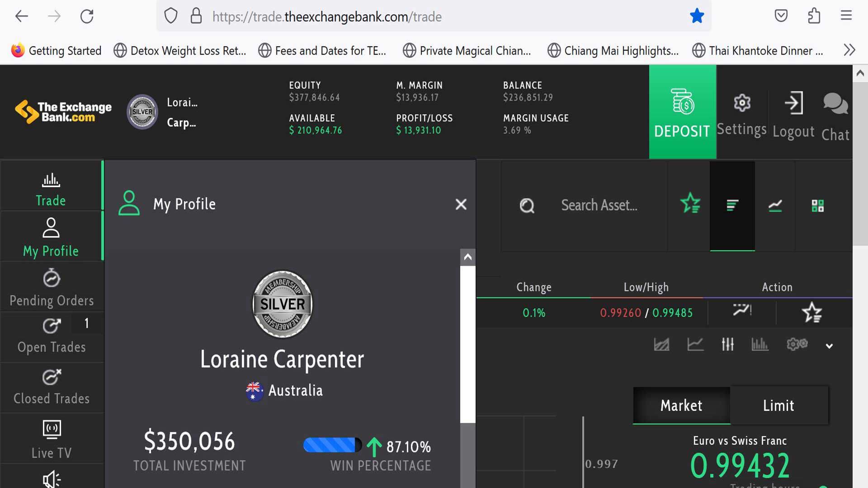
Task: Expand the chart options chevron dropdown
Action: pyautogui.click(x=829, y=346)
